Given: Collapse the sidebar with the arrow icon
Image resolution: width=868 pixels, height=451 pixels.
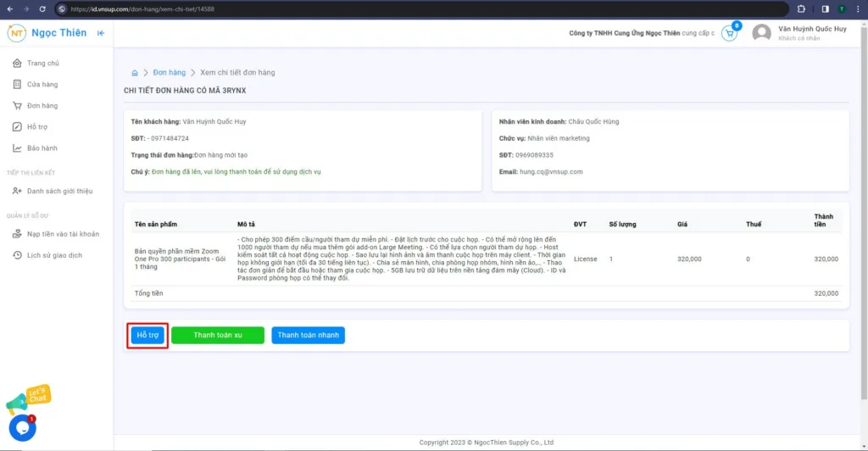Looking at the screenshot, I should click(x=101, y=33).
